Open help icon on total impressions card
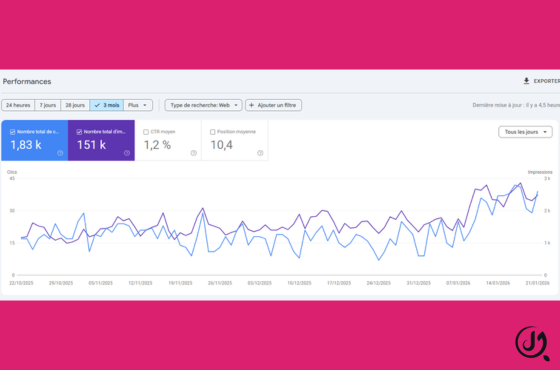The image size is (560, 370). [127, 153]
